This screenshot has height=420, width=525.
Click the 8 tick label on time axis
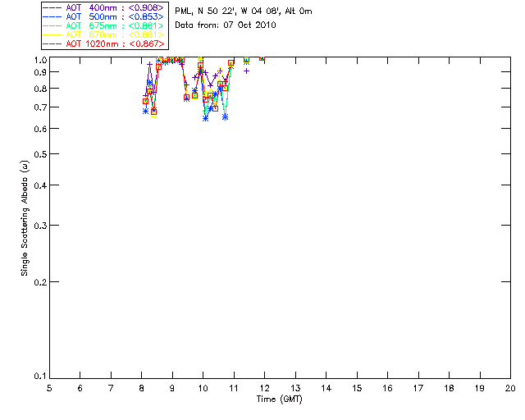142,388
